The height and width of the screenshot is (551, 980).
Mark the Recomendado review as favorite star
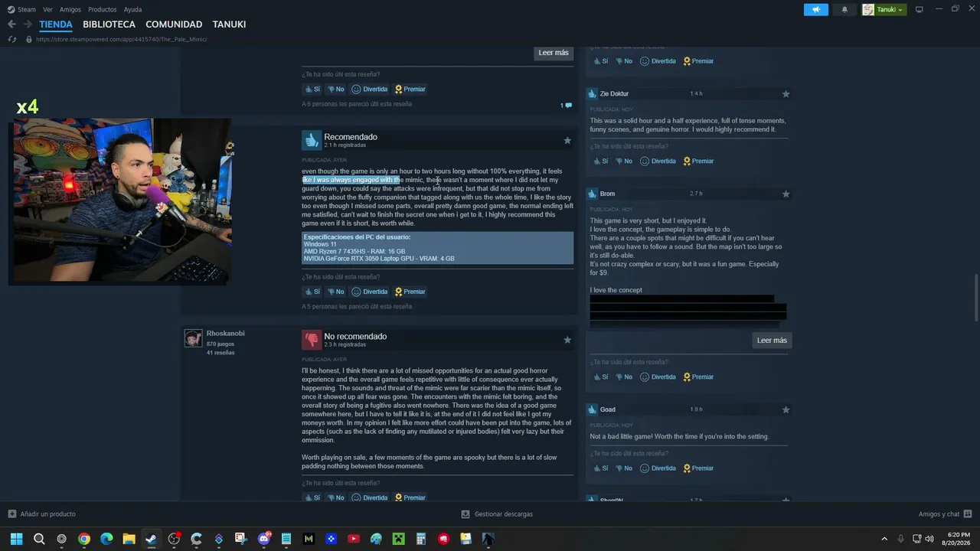[x=567, y=140]
